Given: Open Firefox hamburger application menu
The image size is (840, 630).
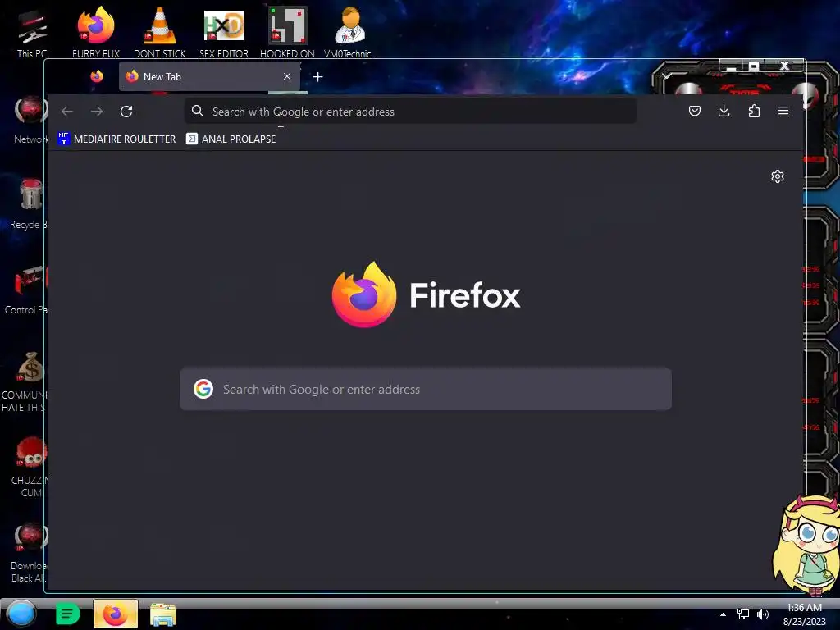Looking at the screenshot, I should coord(783,111).
